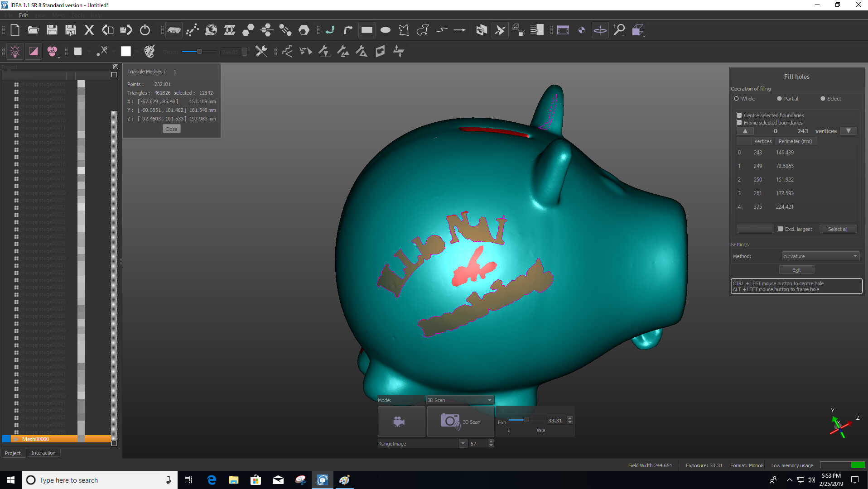Click the Exit button in Fill holes
Screen dimensions: 868x489
point(796,270)
